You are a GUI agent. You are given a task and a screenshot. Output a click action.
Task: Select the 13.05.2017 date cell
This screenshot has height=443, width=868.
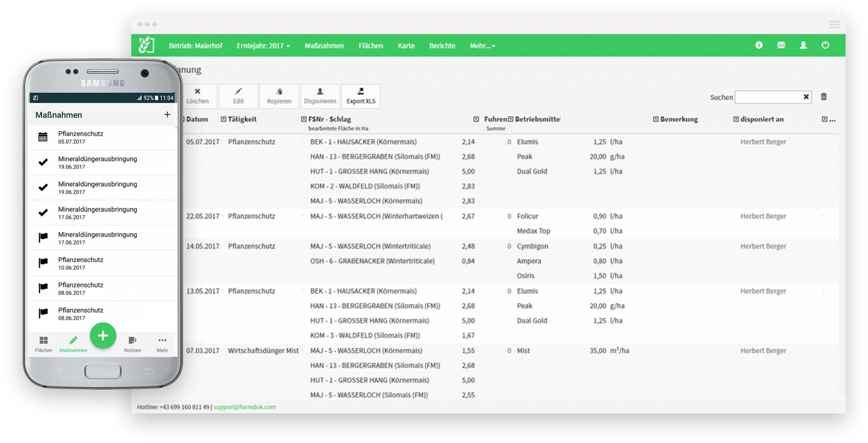203,291
